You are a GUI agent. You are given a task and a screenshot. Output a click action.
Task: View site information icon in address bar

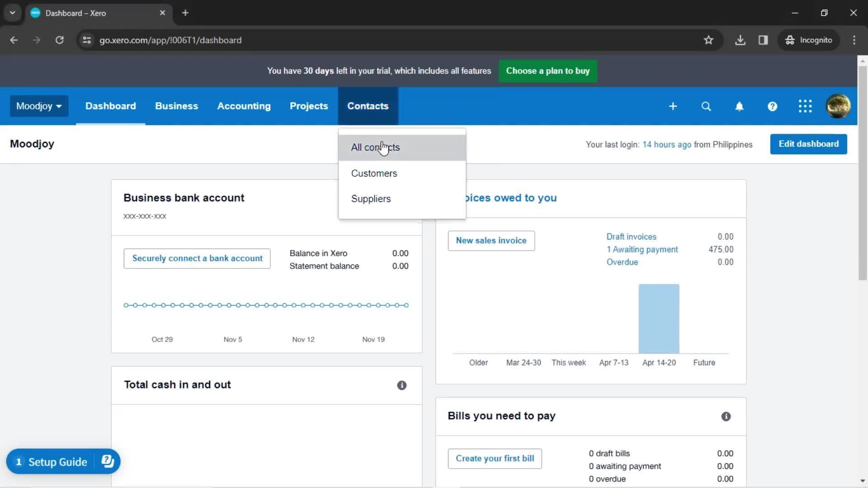pyautogui.click(x=87, y=40)
